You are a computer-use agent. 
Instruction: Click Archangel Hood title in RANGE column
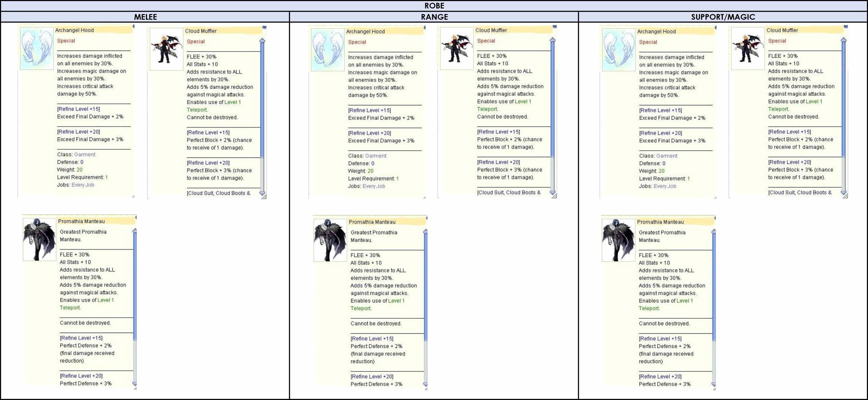[365, 31]
